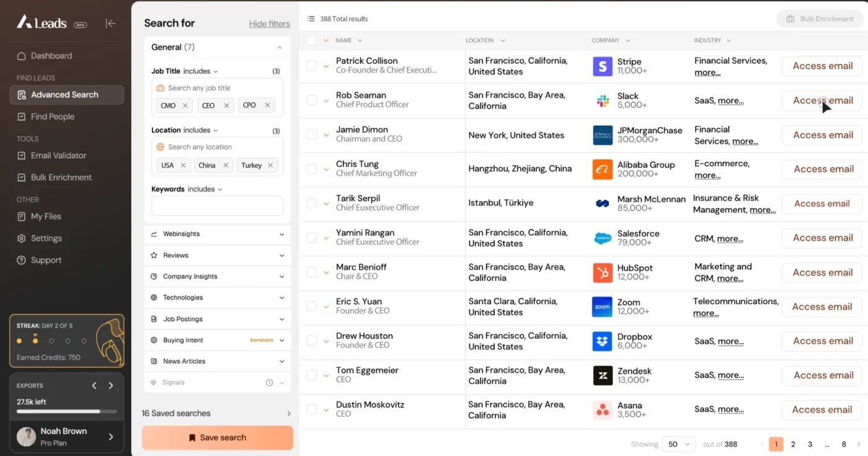The width and height of the screenshot is (868, 456).
Task: Remove the Turkey location tag
Action: coord(270,166)
